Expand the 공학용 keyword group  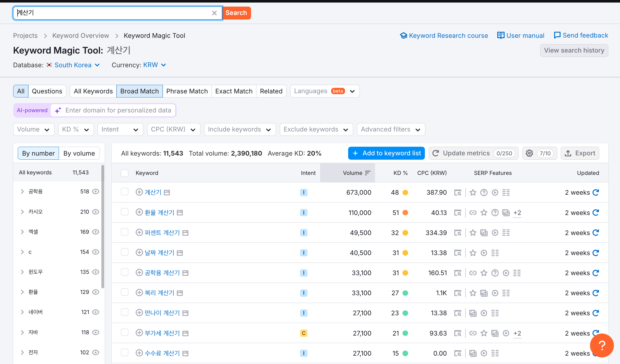click(x=23, y=191)
